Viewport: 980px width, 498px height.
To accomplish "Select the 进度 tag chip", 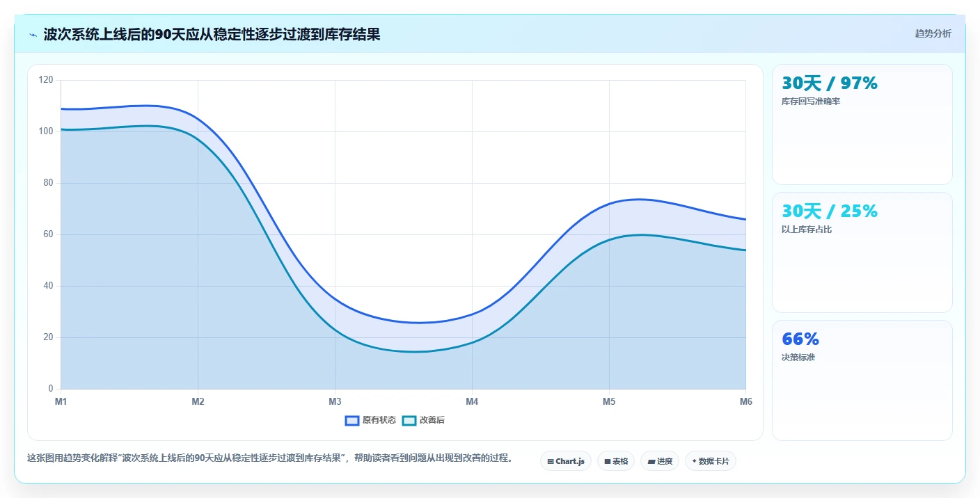I will 660,461.
